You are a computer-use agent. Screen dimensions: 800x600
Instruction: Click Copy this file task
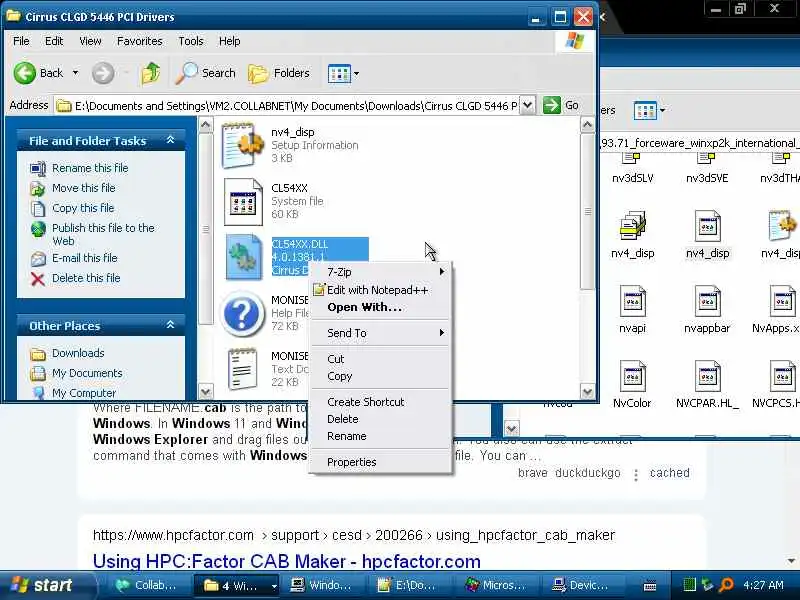(x=83, y=208)
